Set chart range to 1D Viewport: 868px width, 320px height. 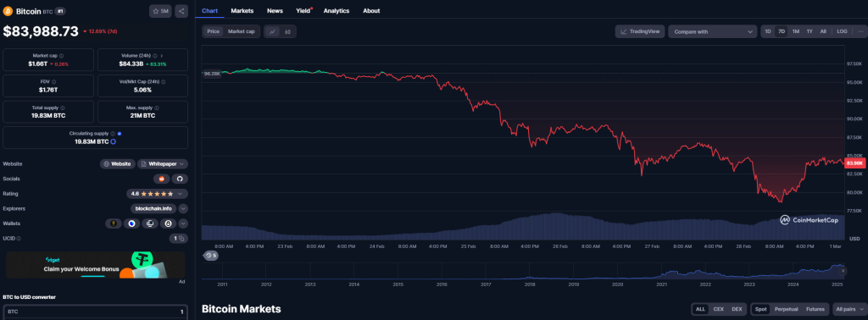click(768, 31)
